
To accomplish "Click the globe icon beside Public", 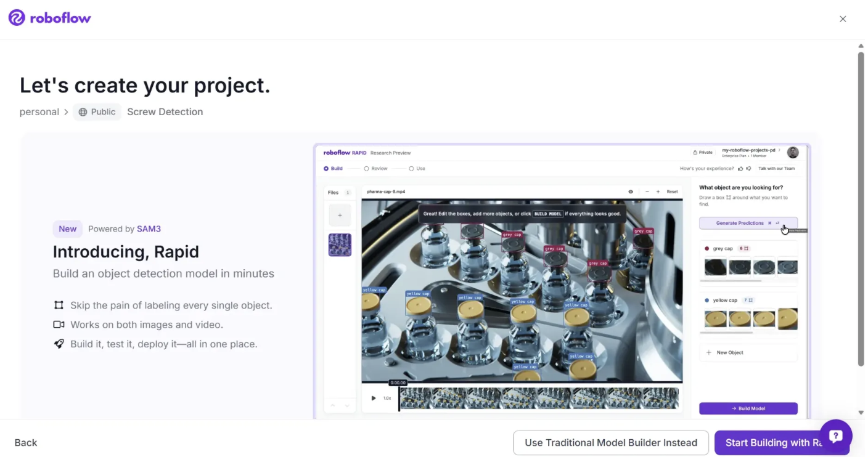I will (83, 112).
